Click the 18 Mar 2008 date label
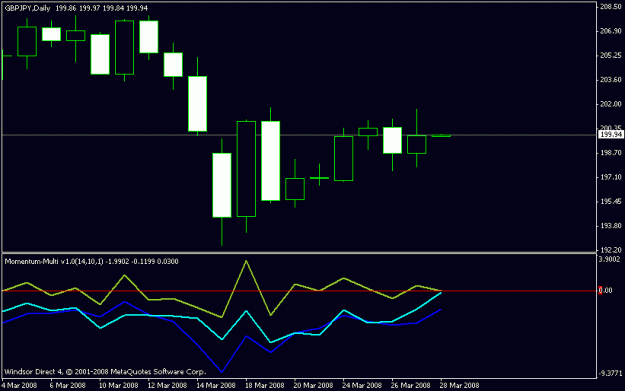625x391 pixels. point(264,385)
